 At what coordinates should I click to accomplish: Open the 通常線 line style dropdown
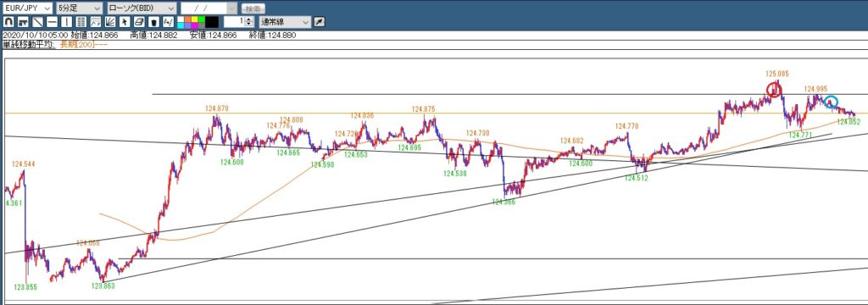[285, 21]
